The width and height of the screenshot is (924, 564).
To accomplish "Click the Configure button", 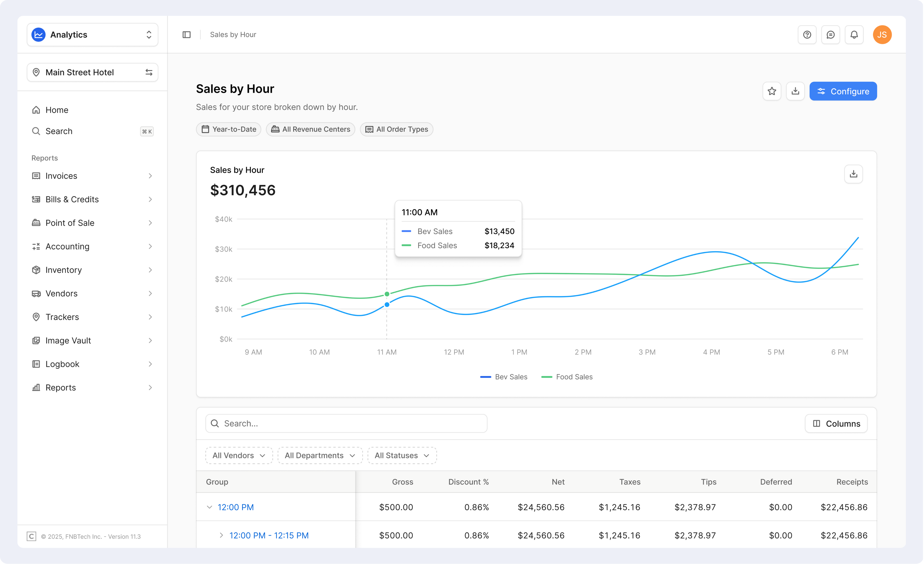I will [x=843, y=91].
